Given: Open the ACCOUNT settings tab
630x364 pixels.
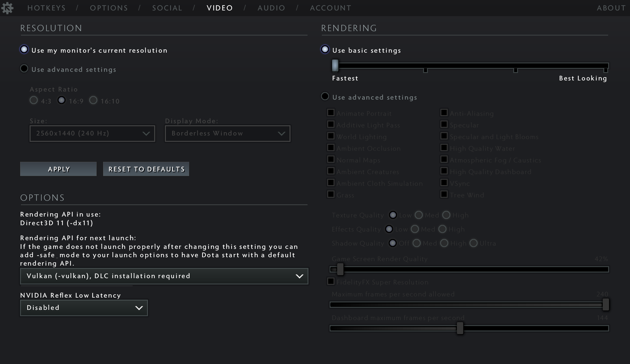Looking at the screenshot, I should 330,7.
